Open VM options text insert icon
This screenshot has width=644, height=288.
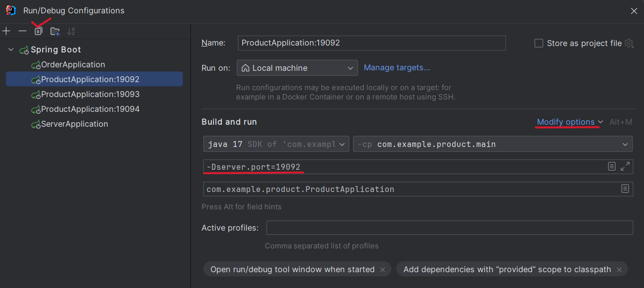tap(612, 167)
